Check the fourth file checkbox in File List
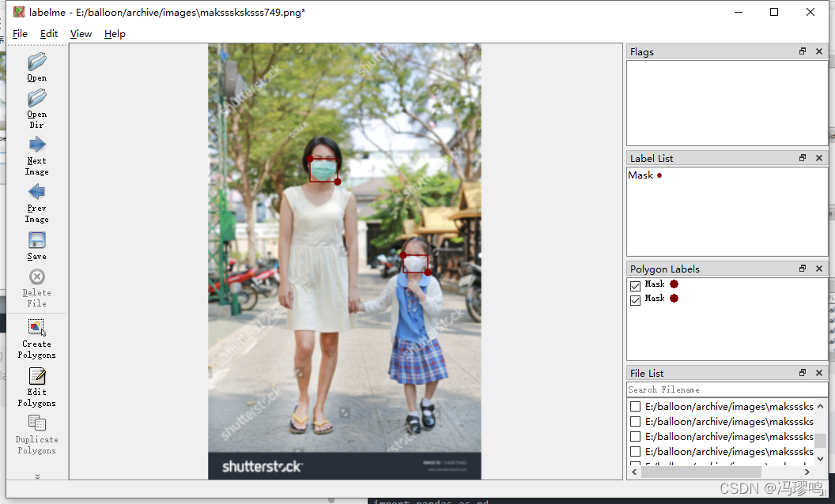Screen dimensions: 835x504 point(635,451)
